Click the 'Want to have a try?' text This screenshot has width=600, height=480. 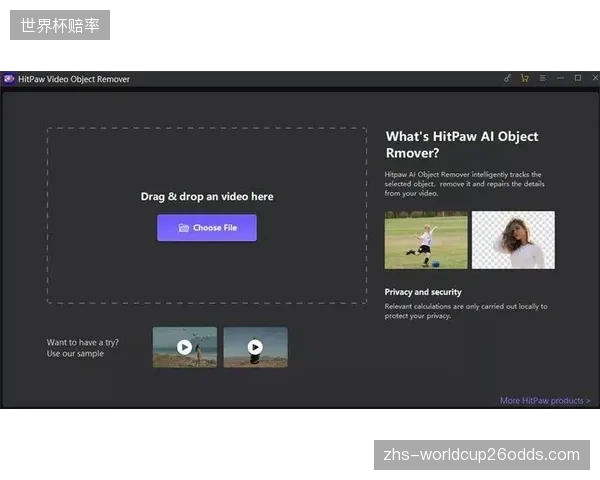83,342
